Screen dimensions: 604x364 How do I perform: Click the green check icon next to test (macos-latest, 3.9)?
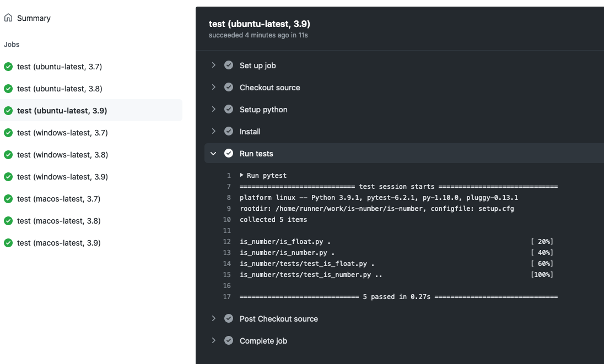tap(8, 243)
